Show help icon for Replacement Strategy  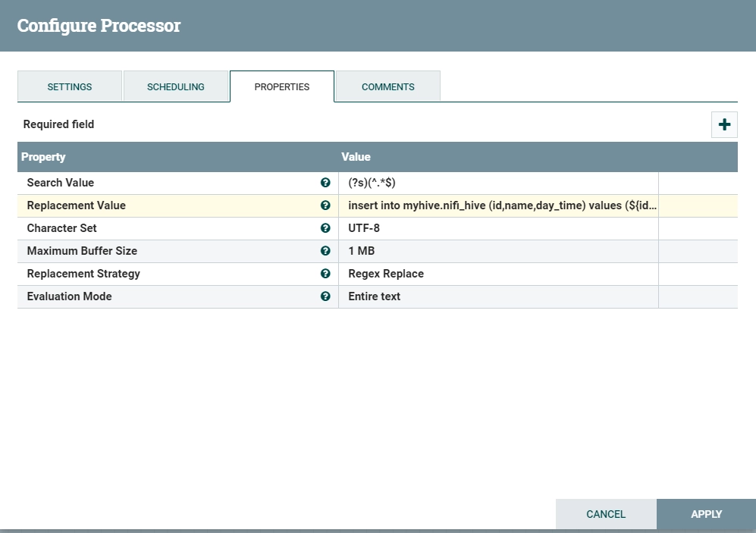[325, 273]
